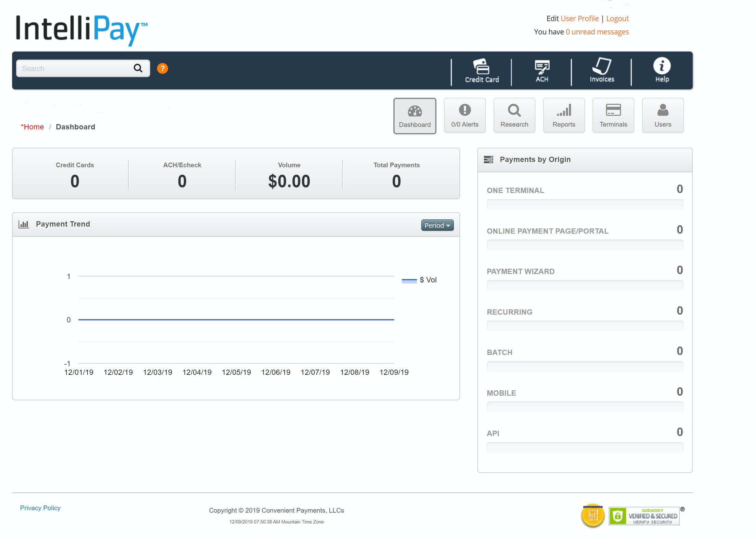Viewport: 756px width, 539px height.
Task: Switch to the Dashboard tab from breadcrumb
Action: (x=75, y=127)
